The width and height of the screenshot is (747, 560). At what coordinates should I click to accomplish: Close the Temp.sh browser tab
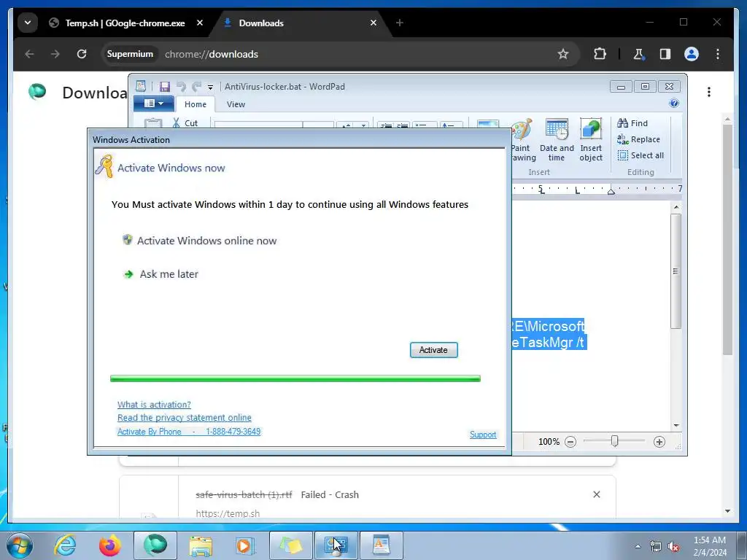coord(200,23)
